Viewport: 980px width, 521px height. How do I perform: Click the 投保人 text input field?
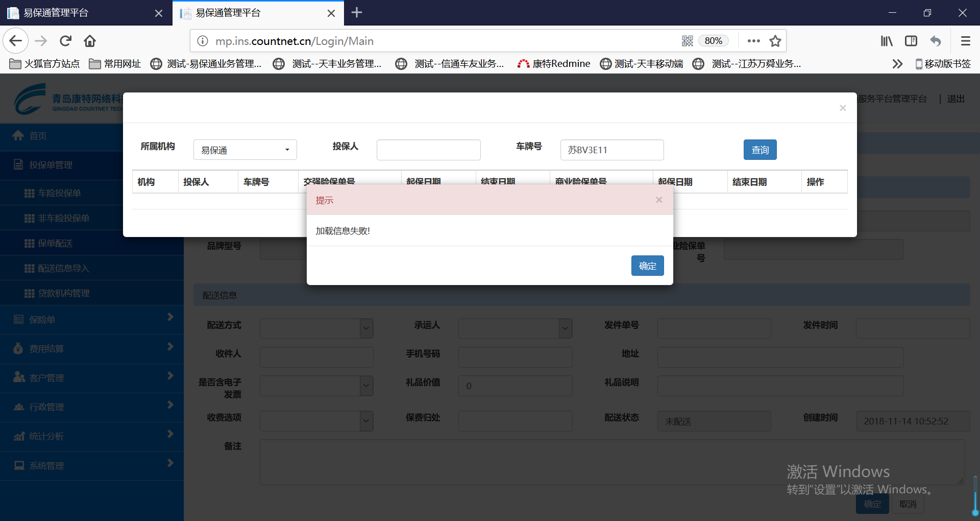click(x=428, y=150)
